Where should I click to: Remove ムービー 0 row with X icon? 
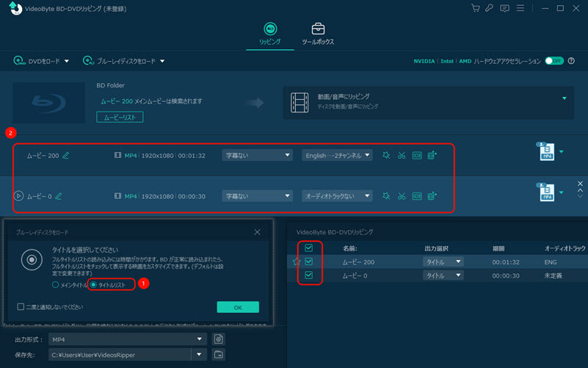pos(580,184)
